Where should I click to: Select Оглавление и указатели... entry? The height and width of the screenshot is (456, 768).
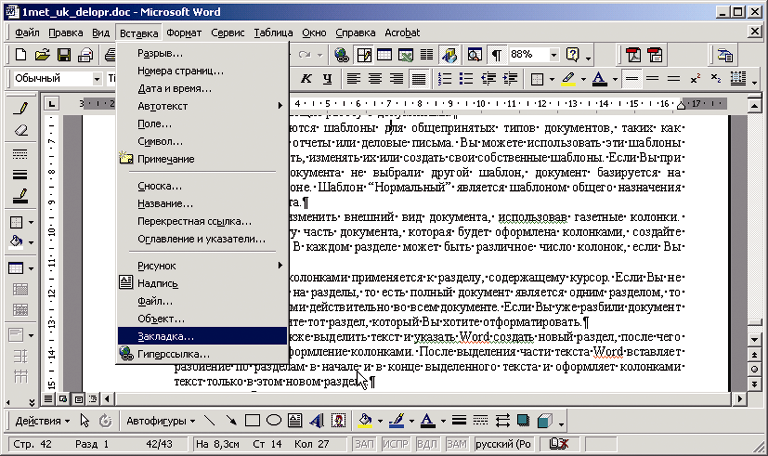coord(202,239)
